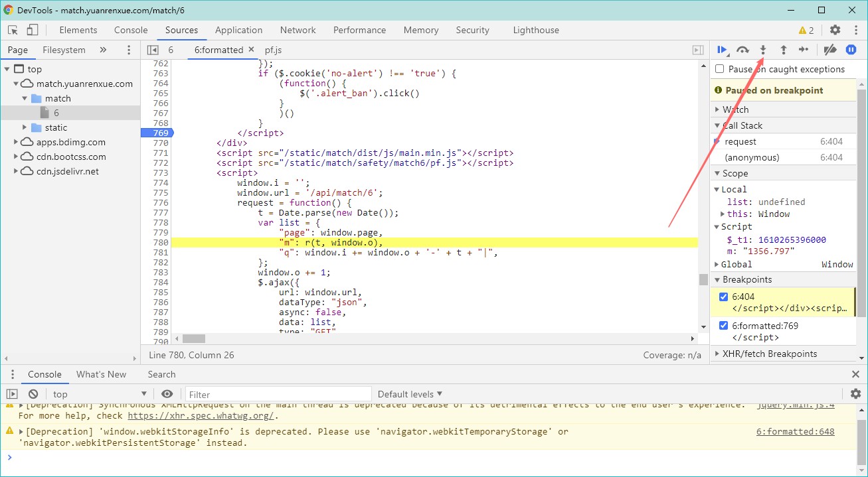Select the request call stack frame
The height and width of the screenshot is (477, 868).
click(783, 141)
